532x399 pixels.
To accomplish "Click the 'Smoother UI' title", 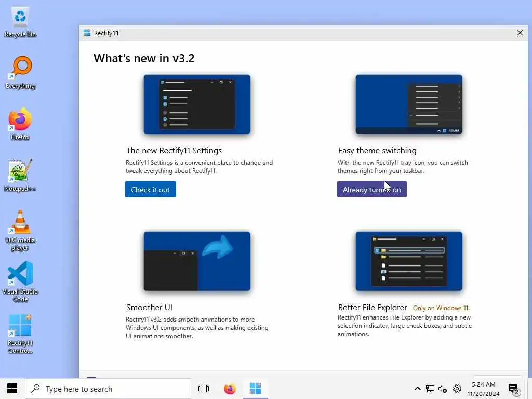I will point(149,308).
